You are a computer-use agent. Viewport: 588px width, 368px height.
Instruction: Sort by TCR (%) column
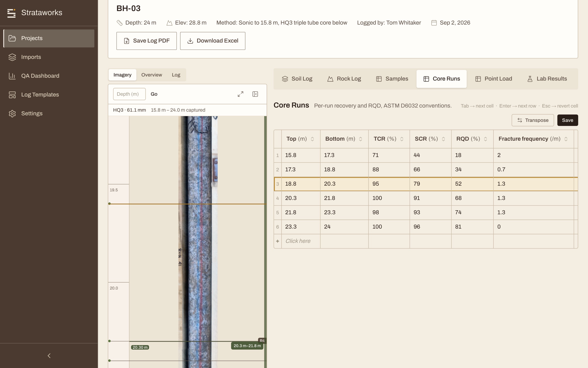402,139
